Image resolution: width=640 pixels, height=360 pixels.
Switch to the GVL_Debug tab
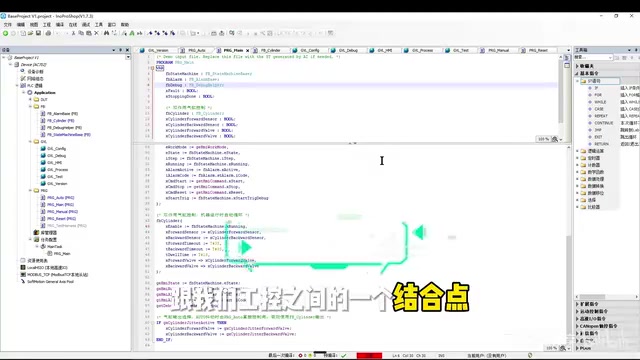tap(348, 51)
